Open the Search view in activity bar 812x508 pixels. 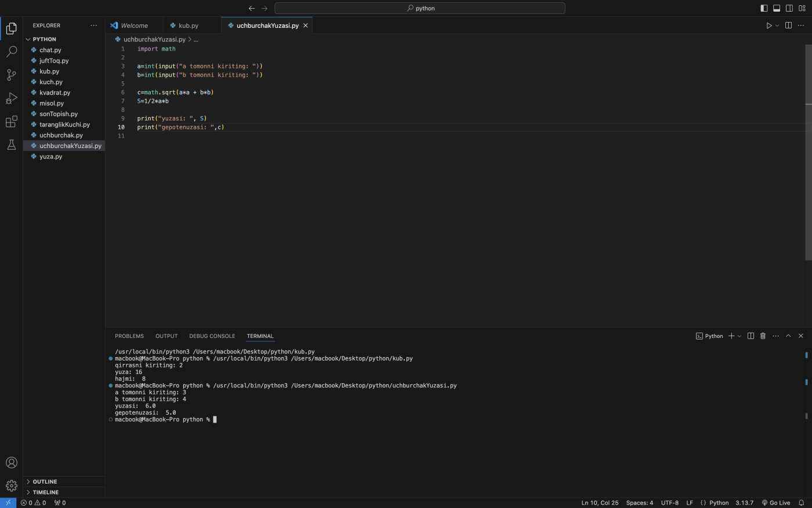pyautogui.click(x=11, y=52)
